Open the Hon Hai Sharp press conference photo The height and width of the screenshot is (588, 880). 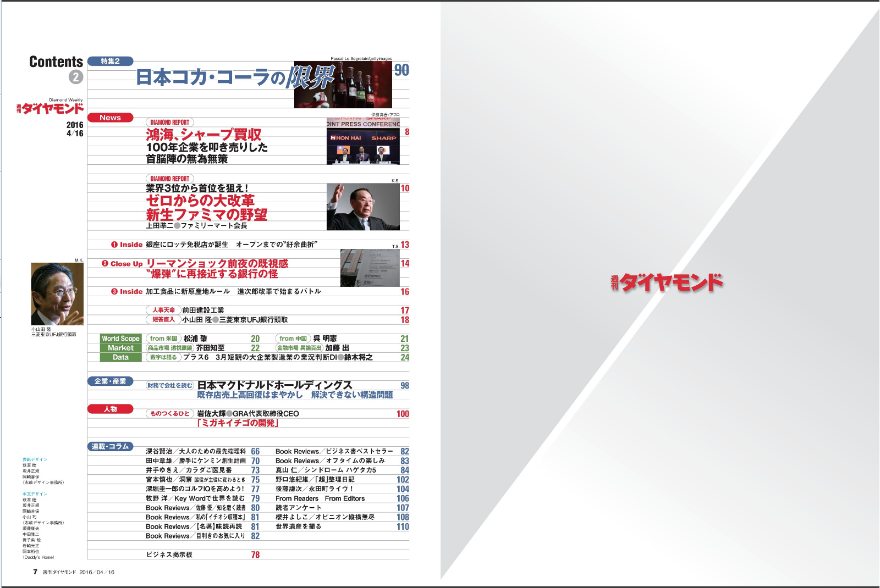(363, 141)
